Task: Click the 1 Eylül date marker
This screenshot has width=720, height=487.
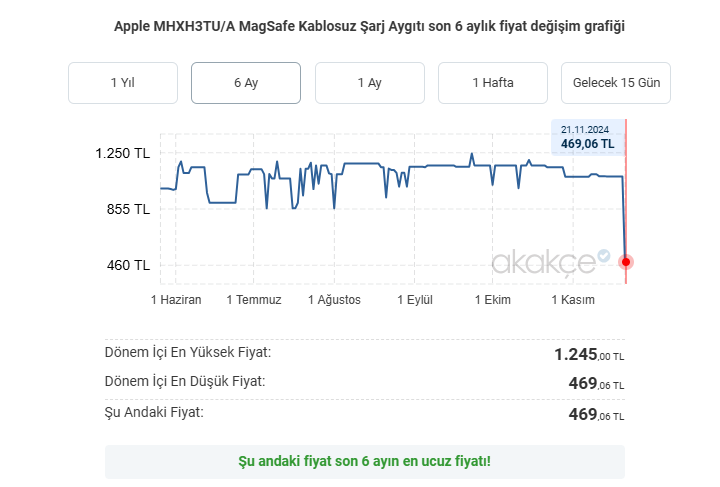Action: [x=415, y=300]
